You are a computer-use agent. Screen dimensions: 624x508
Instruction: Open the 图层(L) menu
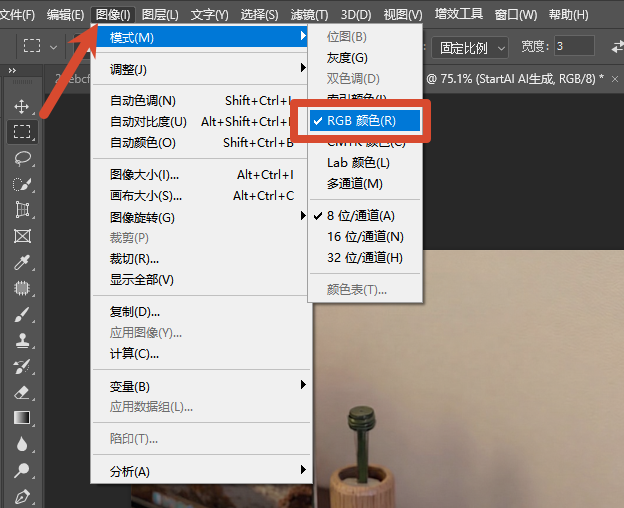click(x=160, y=15)
